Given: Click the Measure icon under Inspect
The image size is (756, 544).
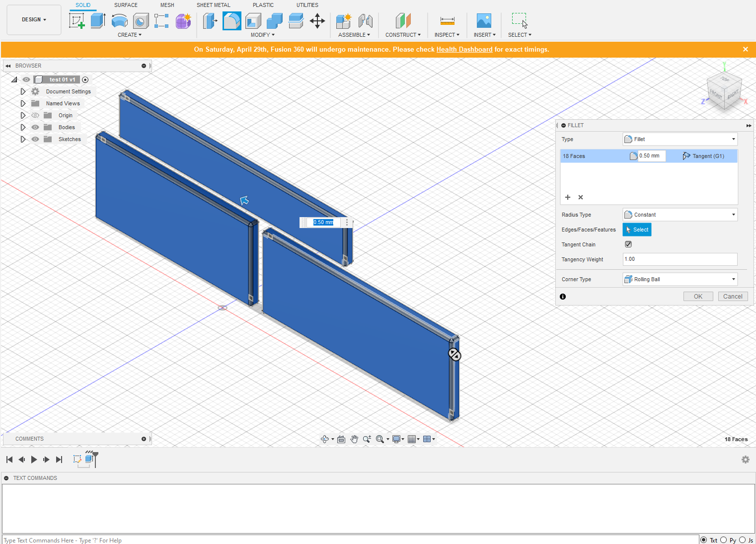Looking at the screenshot, I should click(x=447, y=21).
